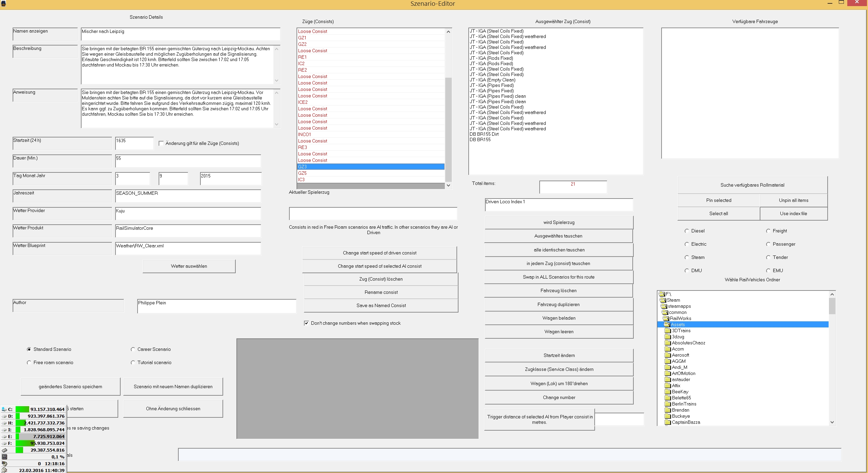This screenshot has height=473, width=868.
Task: Uncheck 'Don't change numbers when swapping stock'
Action: pos(306,323)
